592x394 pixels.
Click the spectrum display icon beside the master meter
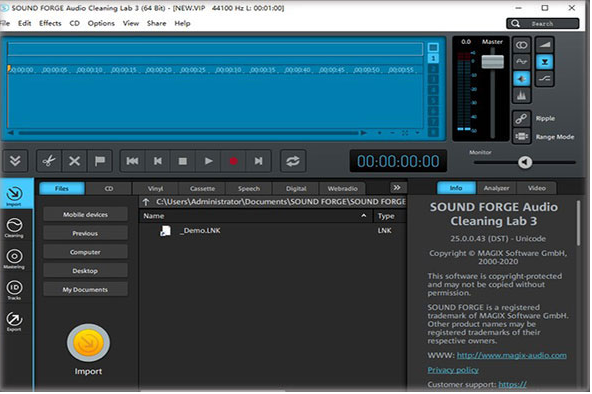[521, 95]
